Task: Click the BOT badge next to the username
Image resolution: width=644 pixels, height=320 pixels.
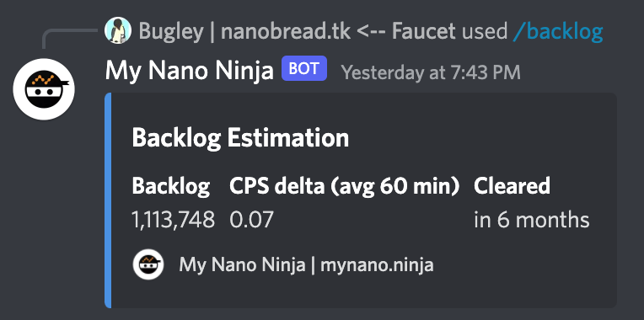Action: pos(304,68)
